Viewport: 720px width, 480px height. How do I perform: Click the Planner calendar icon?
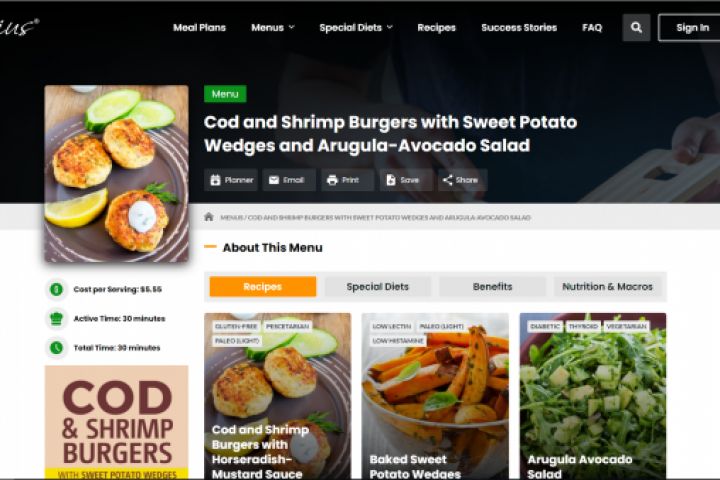click(x=215, y=180)
